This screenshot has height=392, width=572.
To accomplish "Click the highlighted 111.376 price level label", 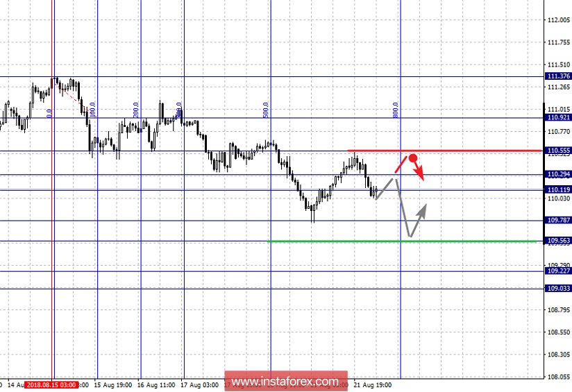I will click(x=558, y=76).
